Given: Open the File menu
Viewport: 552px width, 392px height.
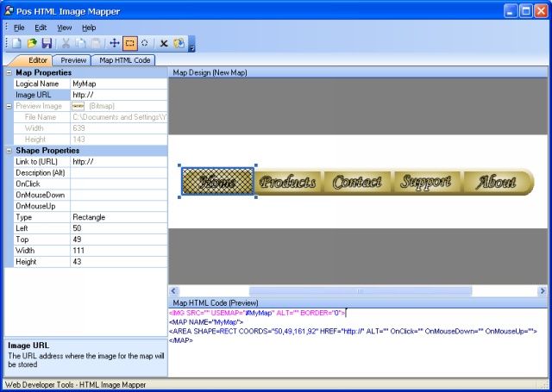Looking at the screenshot, I should click(x=19, y=28).
